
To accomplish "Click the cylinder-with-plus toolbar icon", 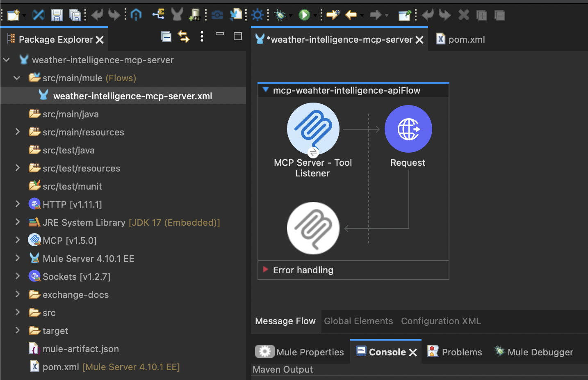I will pyautogui.click(x=195, y=15).
